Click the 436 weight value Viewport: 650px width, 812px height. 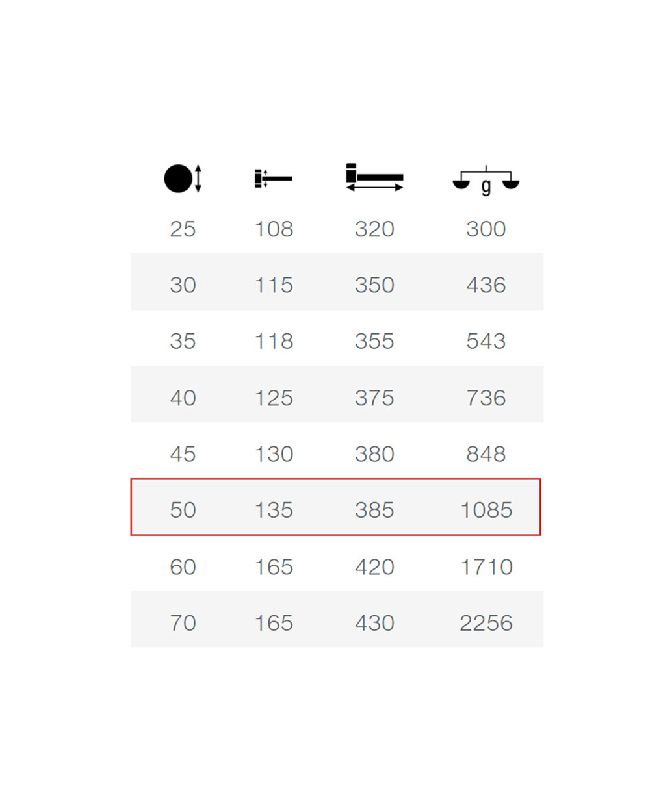point(486,285)
